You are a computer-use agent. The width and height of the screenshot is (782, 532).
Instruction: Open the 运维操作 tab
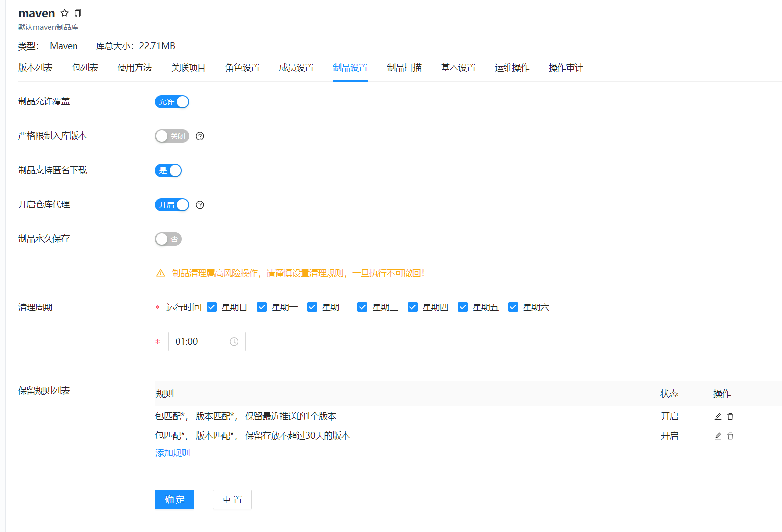[x=512, y=68]
